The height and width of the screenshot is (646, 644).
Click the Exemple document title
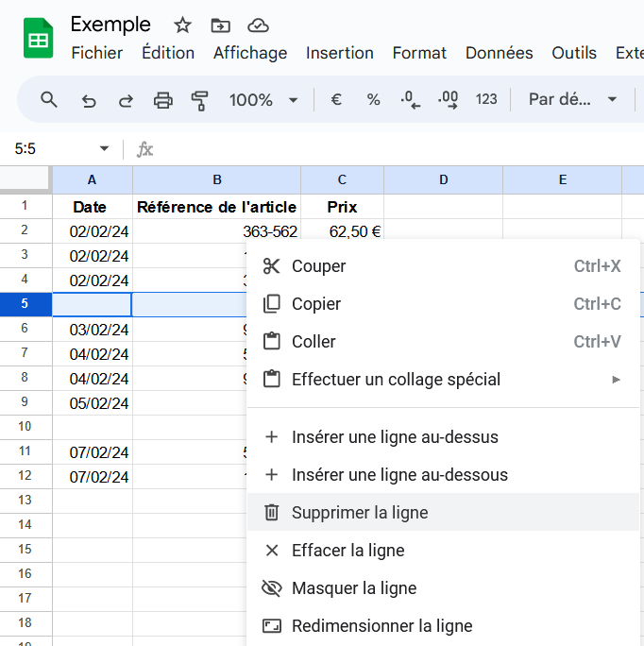tap(110, 25)
